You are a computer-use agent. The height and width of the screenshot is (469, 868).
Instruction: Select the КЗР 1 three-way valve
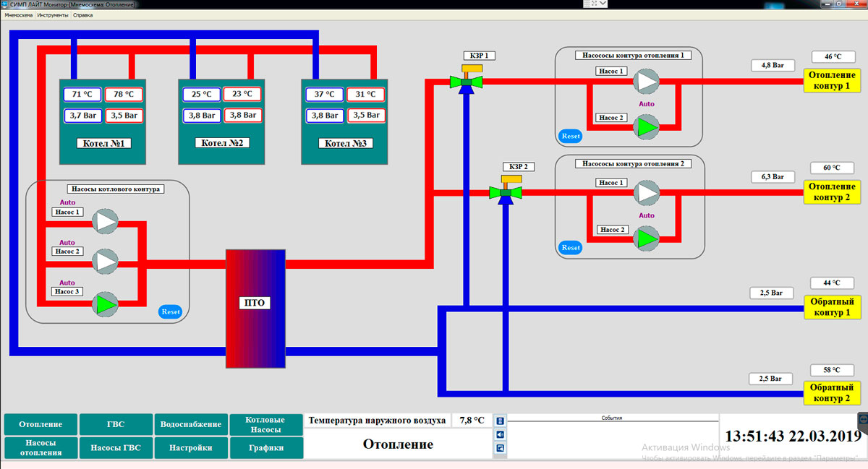[467, 81]
